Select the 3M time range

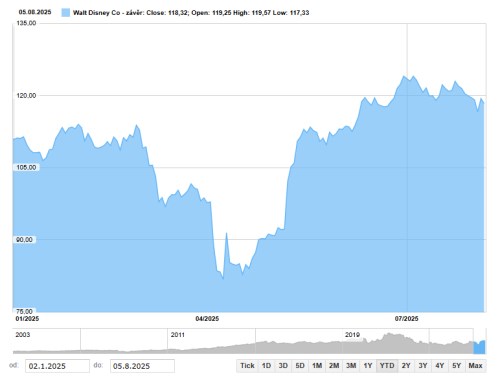(351, 366)
